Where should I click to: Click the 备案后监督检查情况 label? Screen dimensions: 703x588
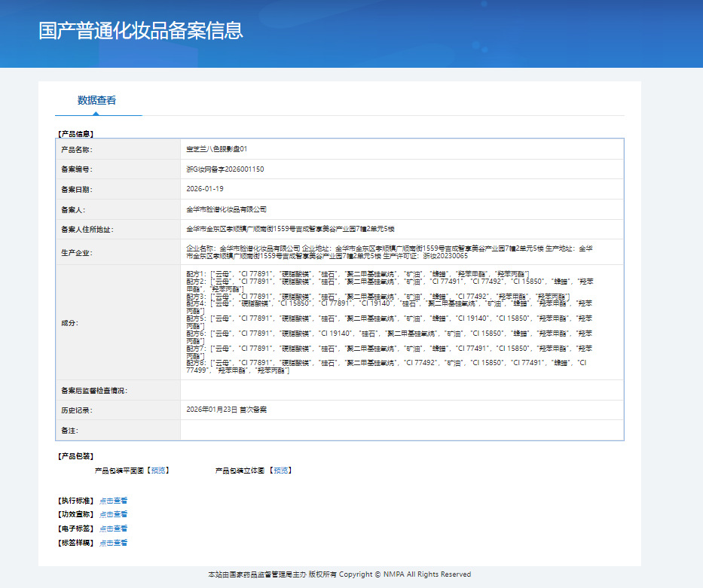click(x=94, y=391)
